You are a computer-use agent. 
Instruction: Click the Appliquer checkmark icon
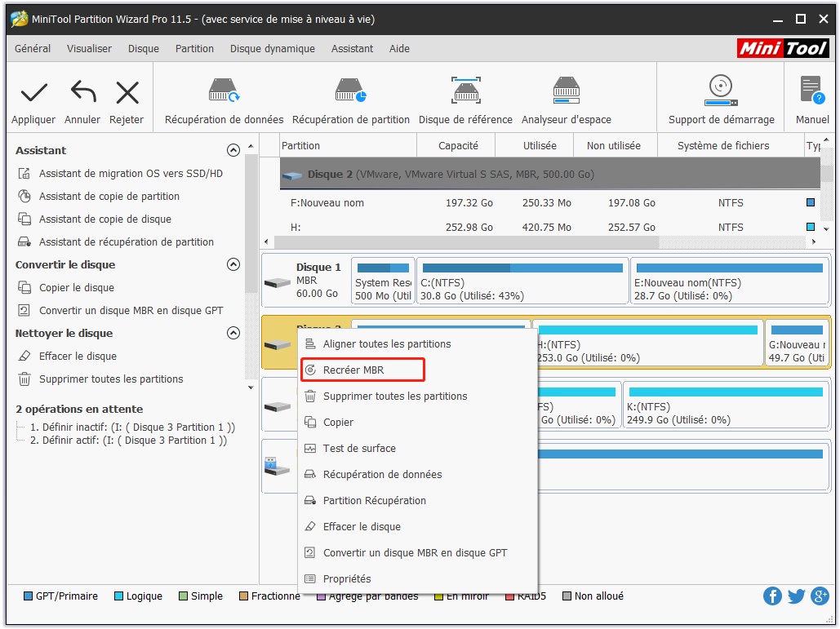pyautogui.click(x=33, y=93)
